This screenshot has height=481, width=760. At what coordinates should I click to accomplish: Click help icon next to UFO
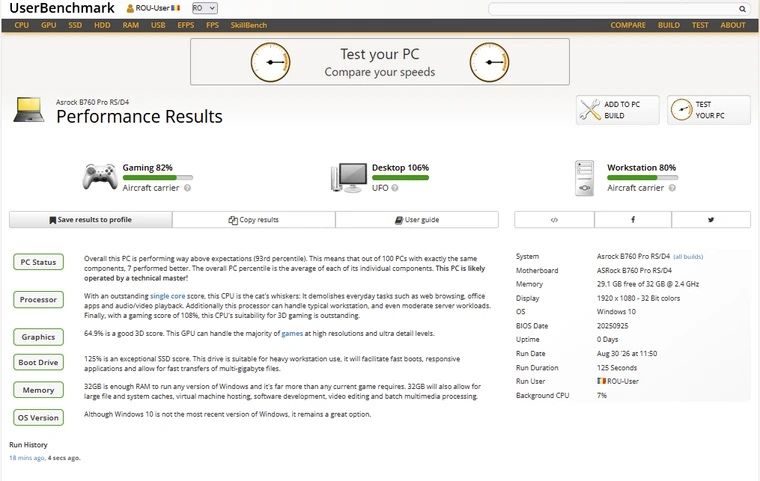[x=395, y=188]
